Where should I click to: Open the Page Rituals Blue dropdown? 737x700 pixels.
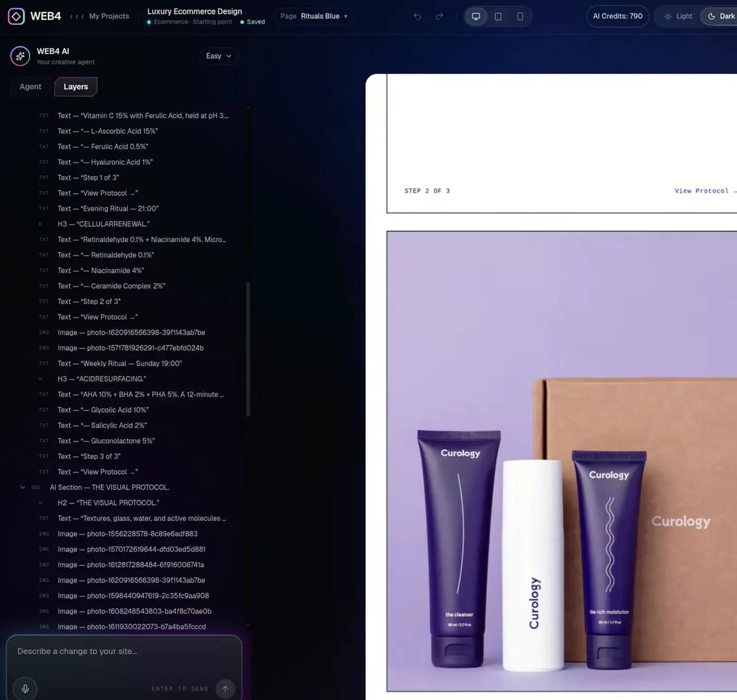click(x=314, y=16)
